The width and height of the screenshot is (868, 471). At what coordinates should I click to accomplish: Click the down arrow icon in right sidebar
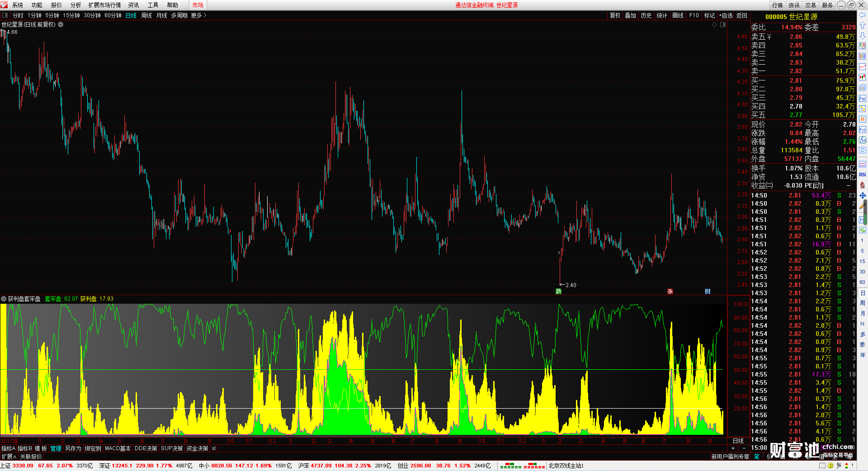(863, 36)
